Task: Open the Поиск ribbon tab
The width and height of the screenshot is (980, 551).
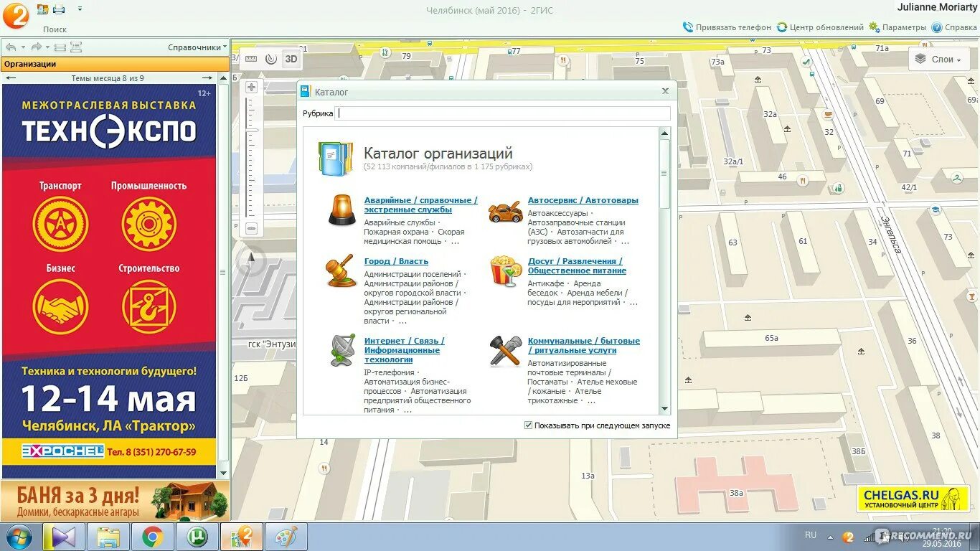Action: [55, 29]
